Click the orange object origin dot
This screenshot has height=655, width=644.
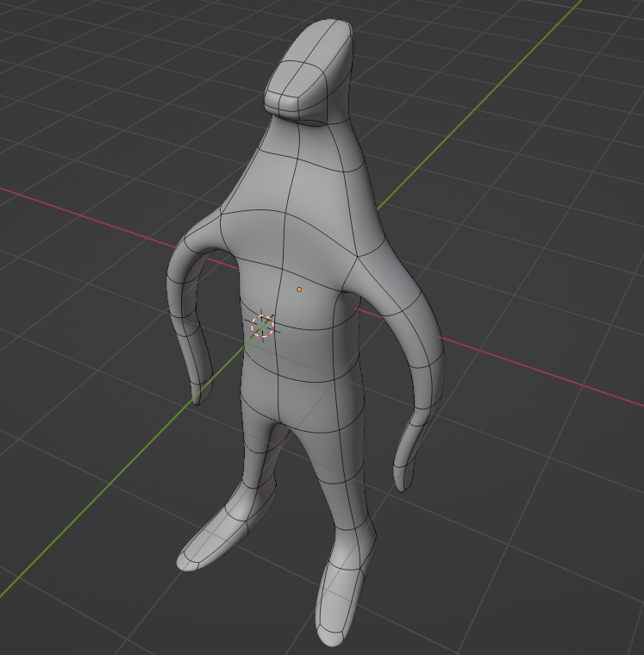(x=299, y=289)
